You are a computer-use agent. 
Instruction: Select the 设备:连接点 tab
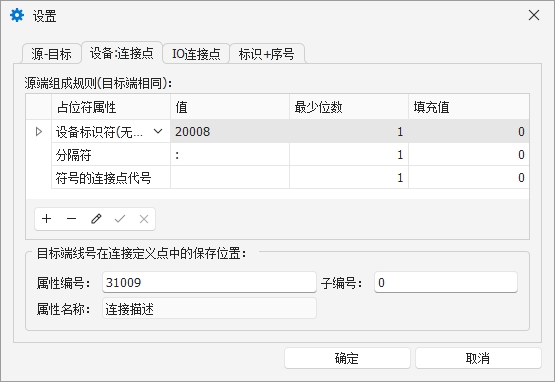point(122,53)
